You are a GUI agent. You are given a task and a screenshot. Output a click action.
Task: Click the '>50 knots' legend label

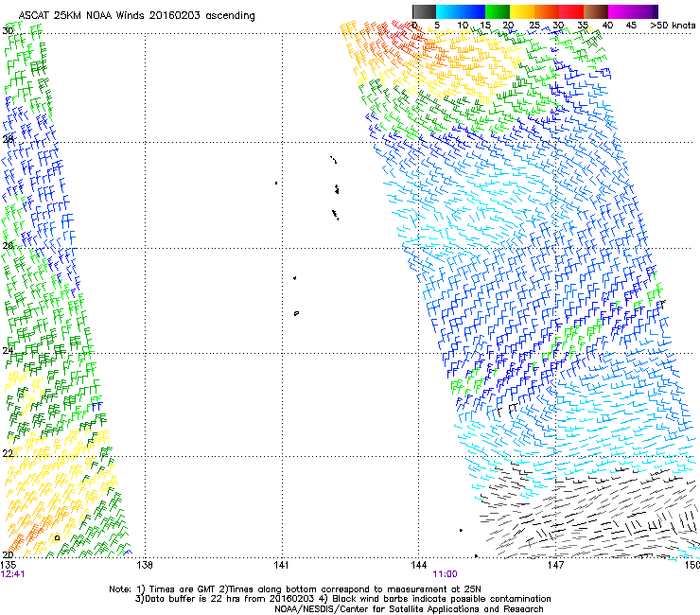tap(673, 26)
